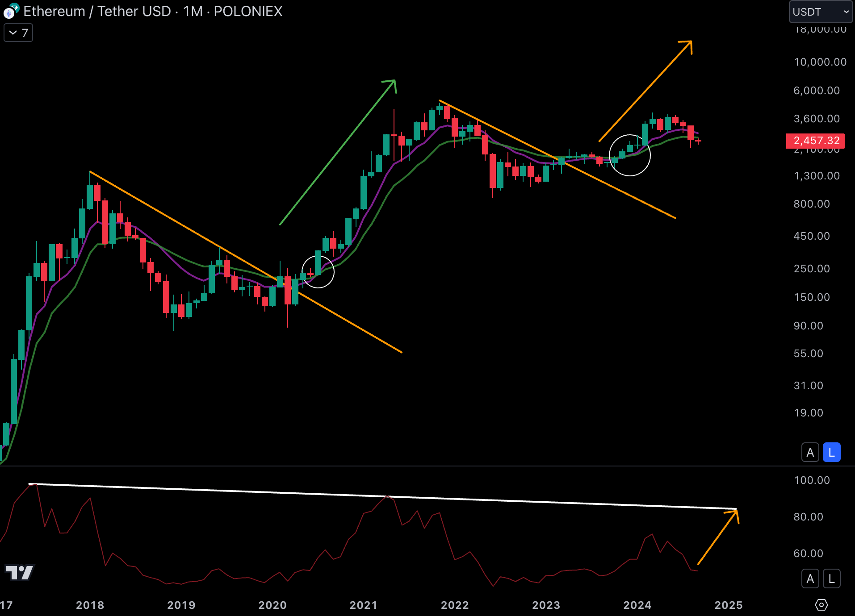Select the green upward arrow drawing
This screenshot has height=616, width=855.
tap(337, 153)
